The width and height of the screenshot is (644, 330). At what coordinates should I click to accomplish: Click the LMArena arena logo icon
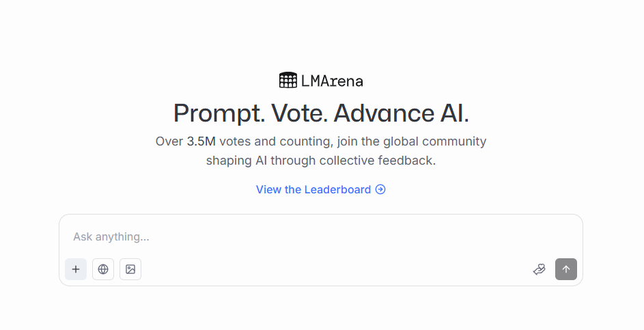(x=288, y=81)
